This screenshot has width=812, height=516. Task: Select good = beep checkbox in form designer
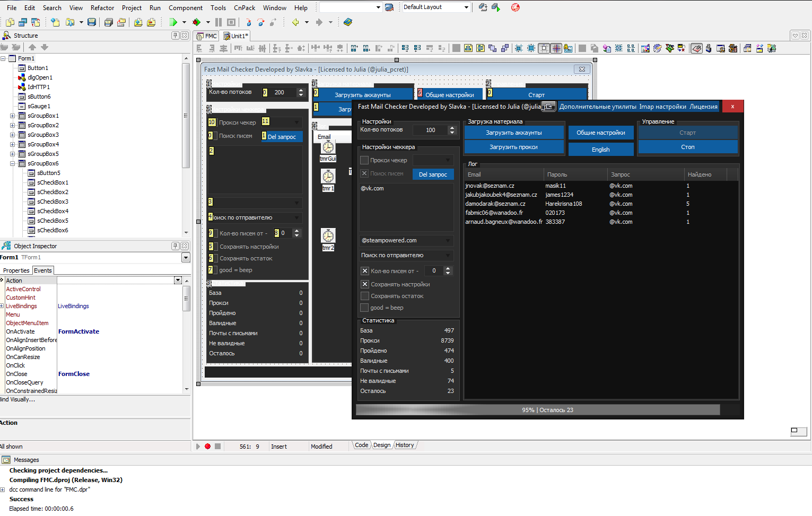pos(231,270)
